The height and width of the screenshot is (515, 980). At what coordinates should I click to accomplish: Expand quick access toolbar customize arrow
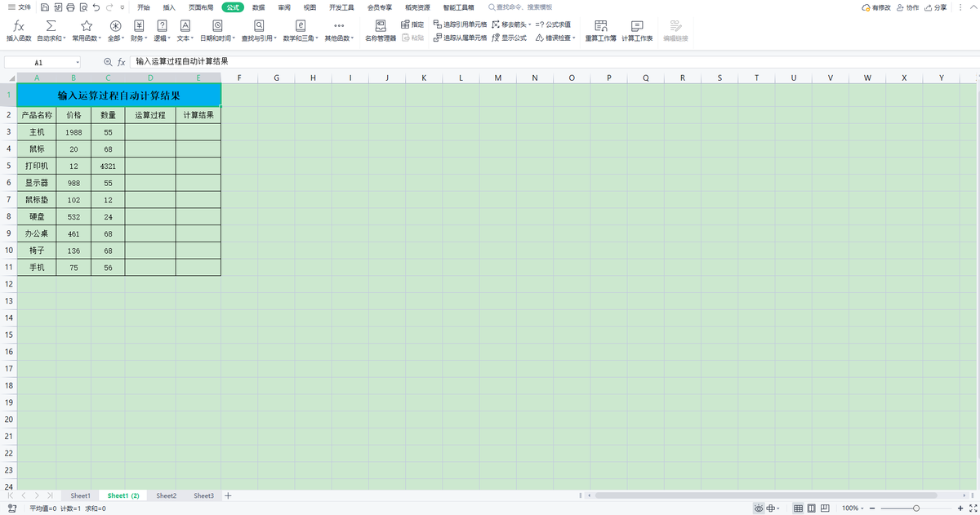pos(122,7)
